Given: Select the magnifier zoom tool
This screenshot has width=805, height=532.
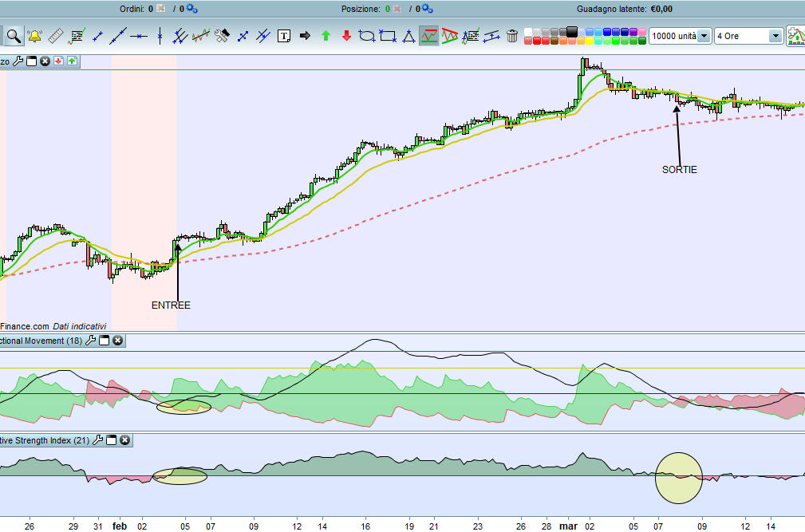Looking at the screenshot, I should [14, 36].
